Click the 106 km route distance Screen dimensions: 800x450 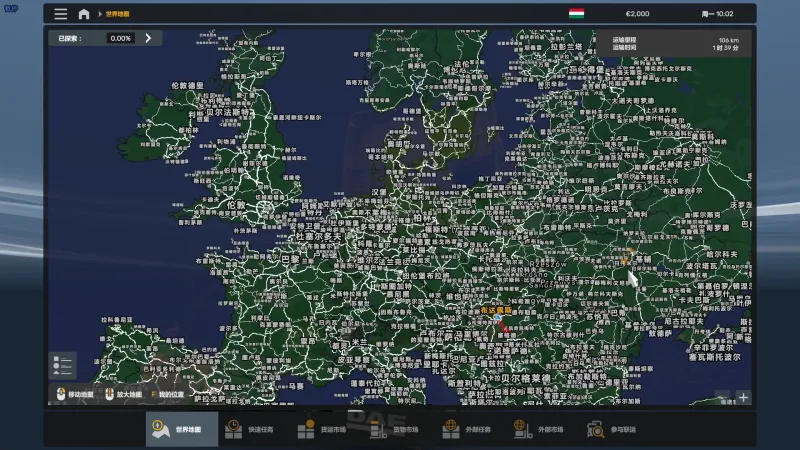[x=729, y=40]
